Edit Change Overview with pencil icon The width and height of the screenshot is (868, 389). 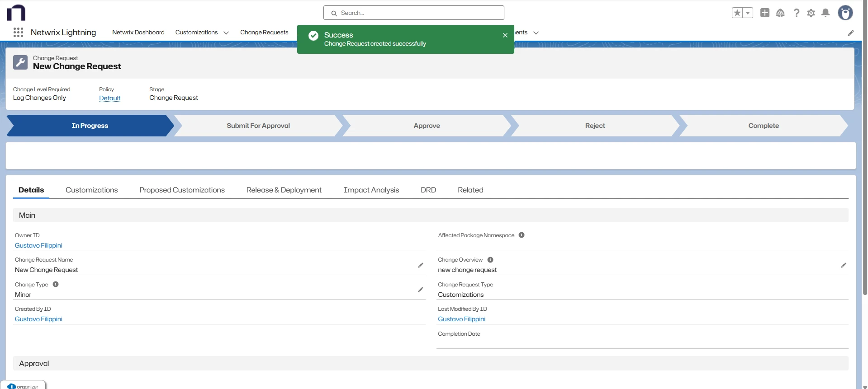(x=844, y=265)
